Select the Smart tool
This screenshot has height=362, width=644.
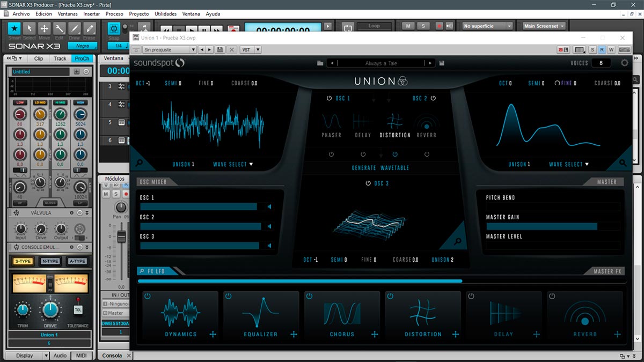(14, 28)
